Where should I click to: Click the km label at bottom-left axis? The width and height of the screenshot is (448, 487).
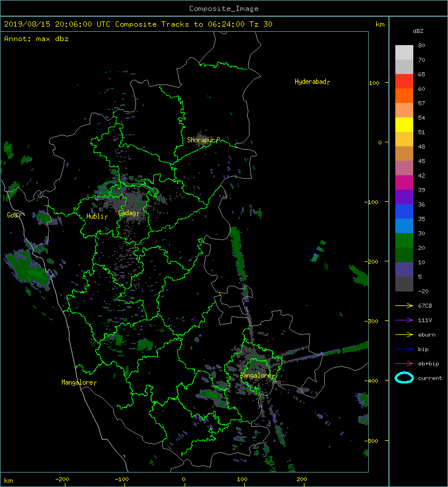coord(9,481)
